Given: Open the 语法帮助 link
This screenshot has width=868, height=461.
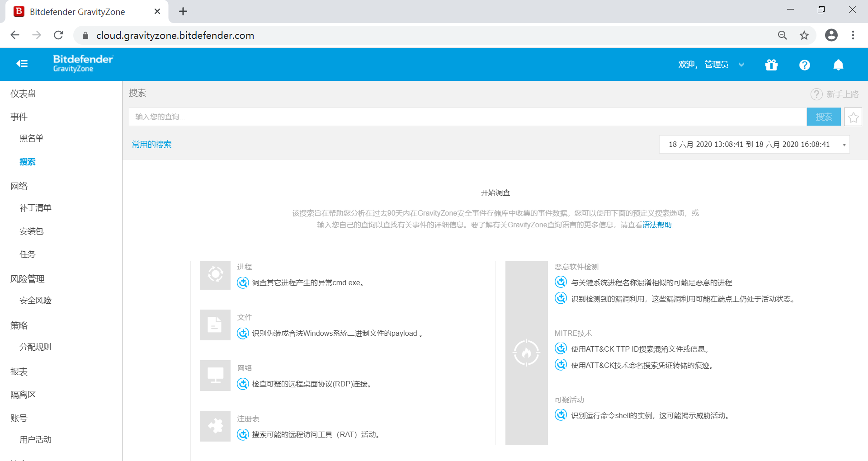Looking at the screenshot, I should coord(657,225).
